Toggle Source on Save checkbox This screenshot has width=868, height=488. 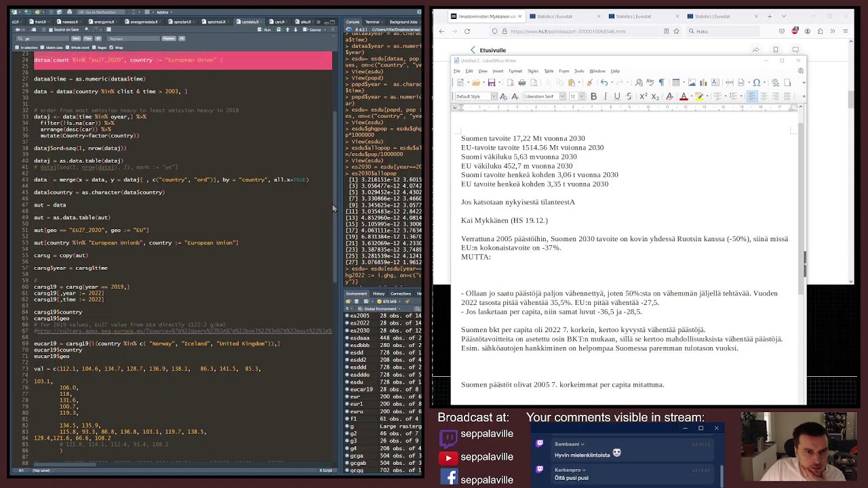(51, 30)
